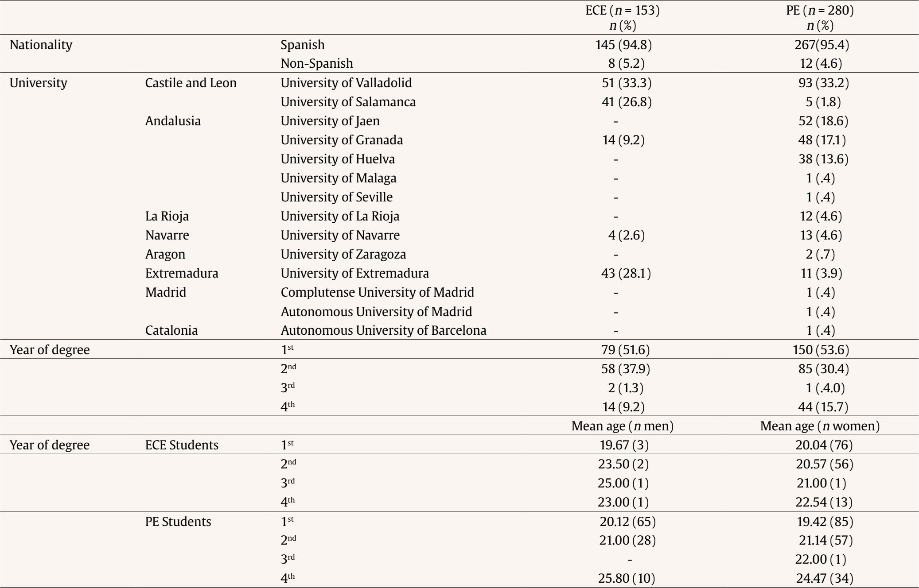The width and height of the screenshot is (919, 588).
Task: Click the 'PE (n = 280)' column header
Action: click(x=819, y=11)
